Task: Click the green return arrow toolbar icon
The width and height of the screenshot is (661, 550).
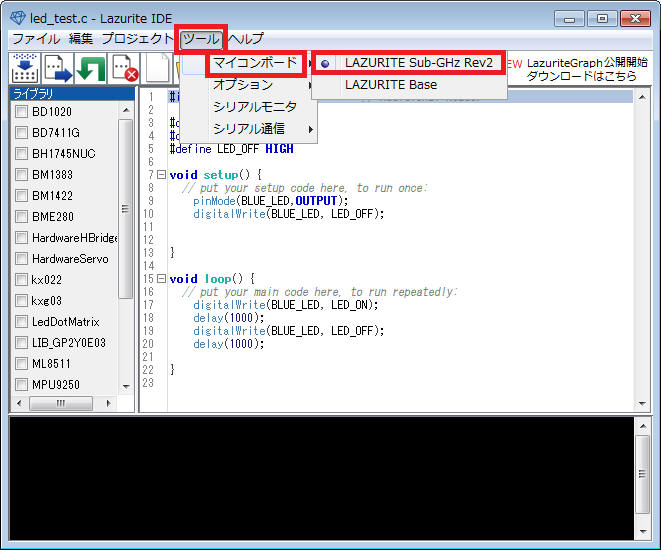Action: click(x=90, y=68)
